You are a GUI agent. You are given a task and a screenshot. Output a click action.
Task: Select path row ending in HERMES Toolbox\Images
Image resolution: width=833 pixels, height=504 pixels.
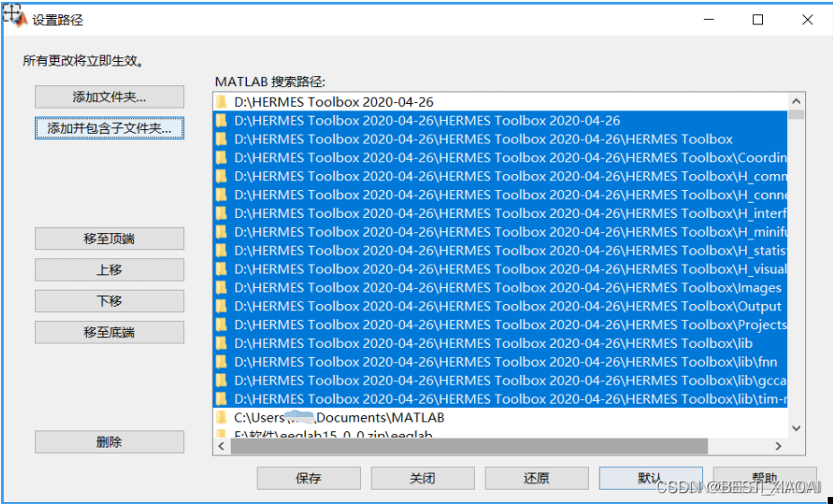[501, 288]
